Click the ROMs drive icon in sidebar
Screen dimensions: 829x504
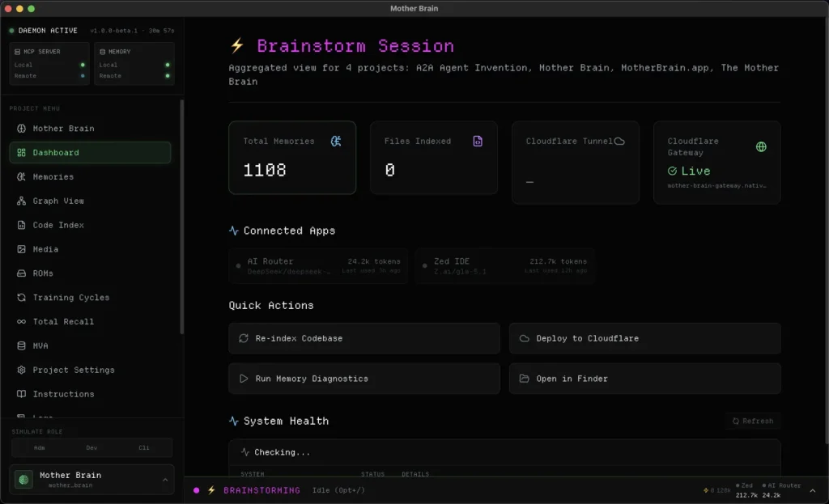point(21,273)
